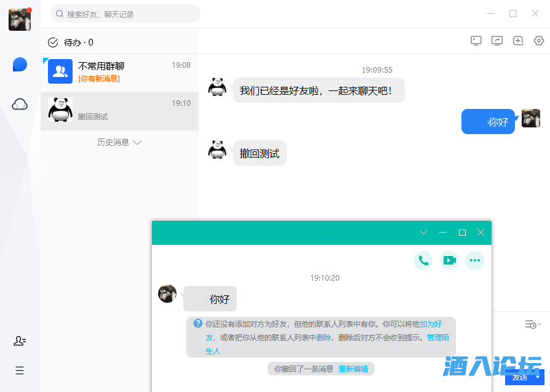Start a video call with camera icon

point(450,260)
